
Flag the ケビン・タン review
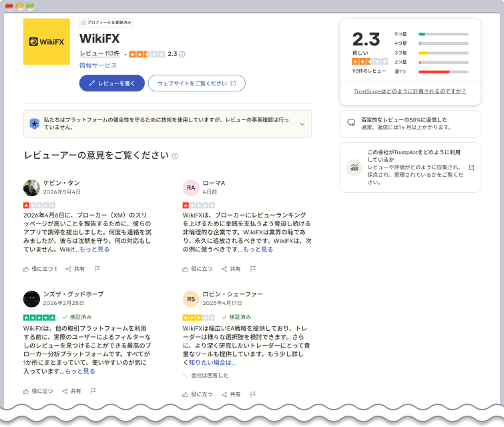(97, 269)
